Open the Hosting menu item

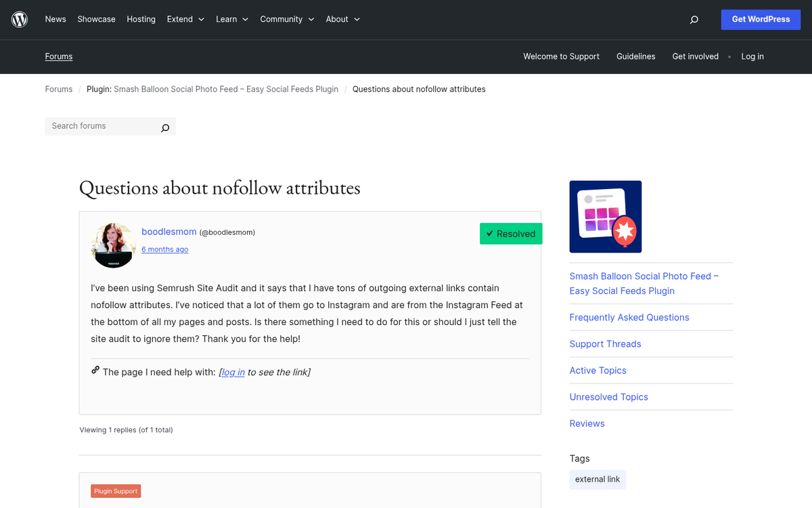[x=141, y=19]
